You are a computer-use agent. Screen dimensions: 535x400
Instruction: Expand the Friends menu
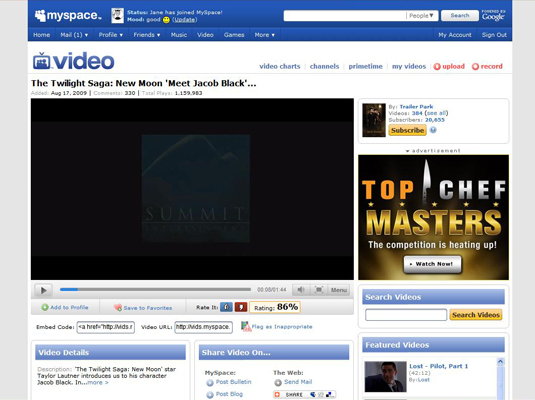click(147, 35)
